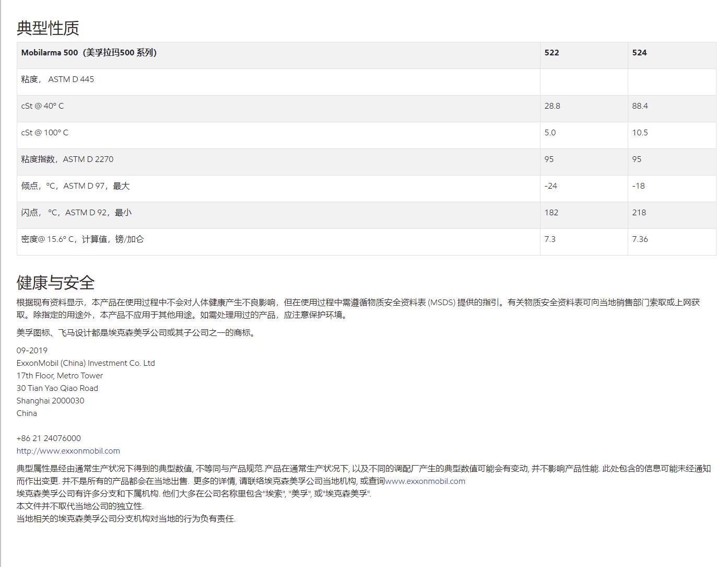Click the value 10.5 in the table
The image size is (728, 567).
(x=640, y=133)
